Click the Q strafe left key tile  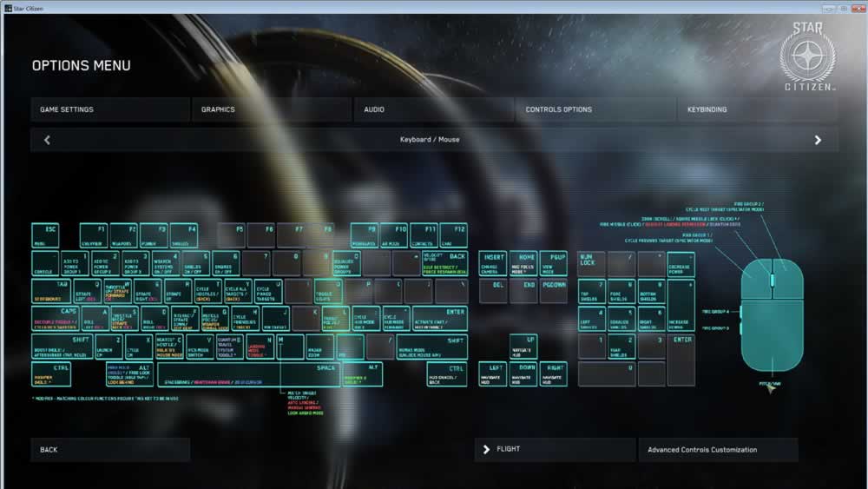pos(88,291)
